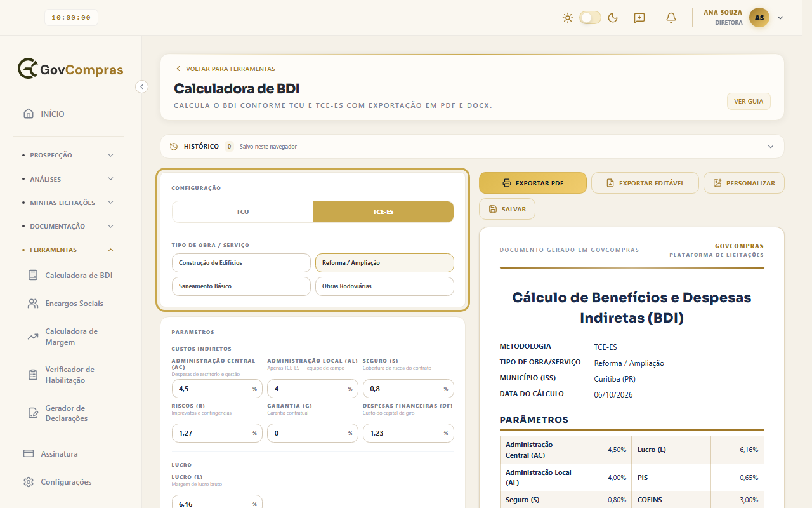
Task: Open the feedback message icon
Action: coord(639,18)
